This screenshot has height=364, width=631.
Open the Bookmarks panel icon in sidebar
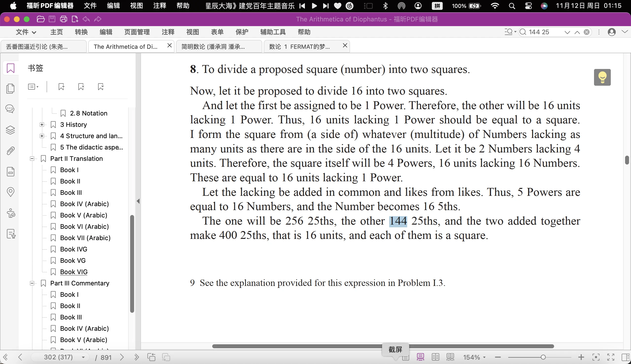click(11, 68)
